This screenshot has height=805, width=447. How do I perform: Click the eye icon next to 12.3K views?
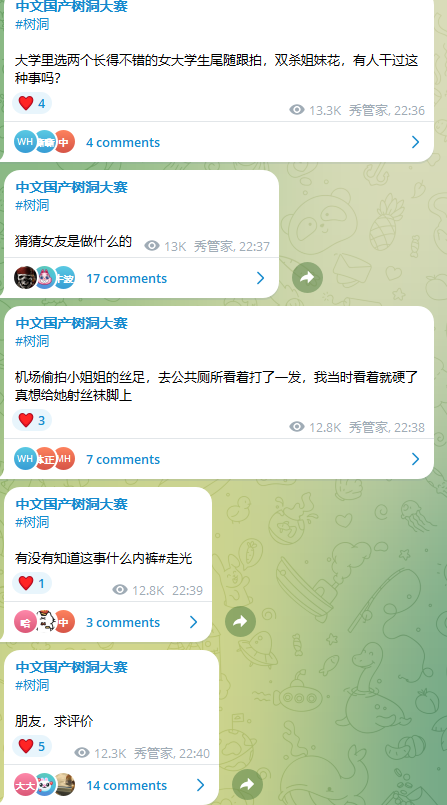click(x=82, y=753)
